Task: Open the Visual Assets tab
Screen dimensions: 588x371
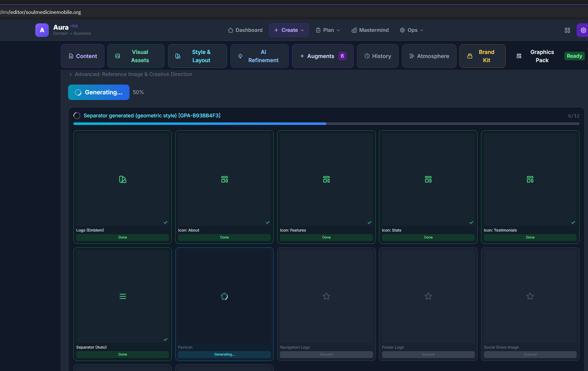Action: [x=136, y=56]
